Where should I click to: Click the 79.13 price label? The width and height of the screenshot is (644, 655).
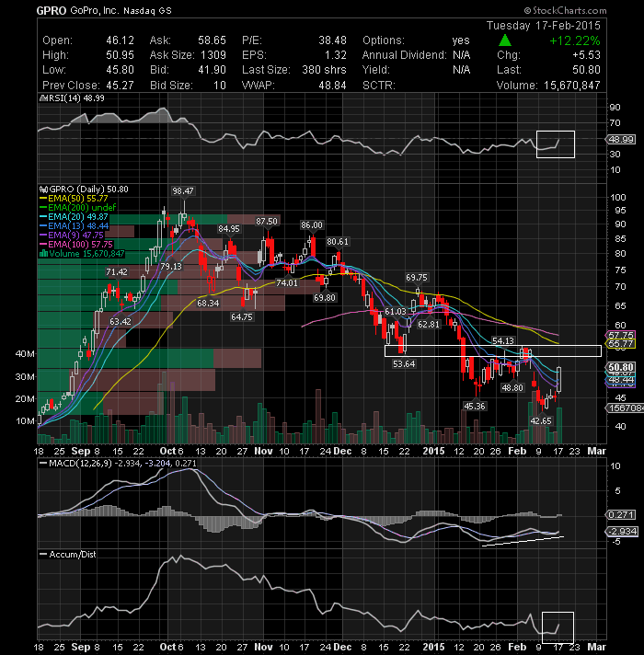[x=171, y=266]
